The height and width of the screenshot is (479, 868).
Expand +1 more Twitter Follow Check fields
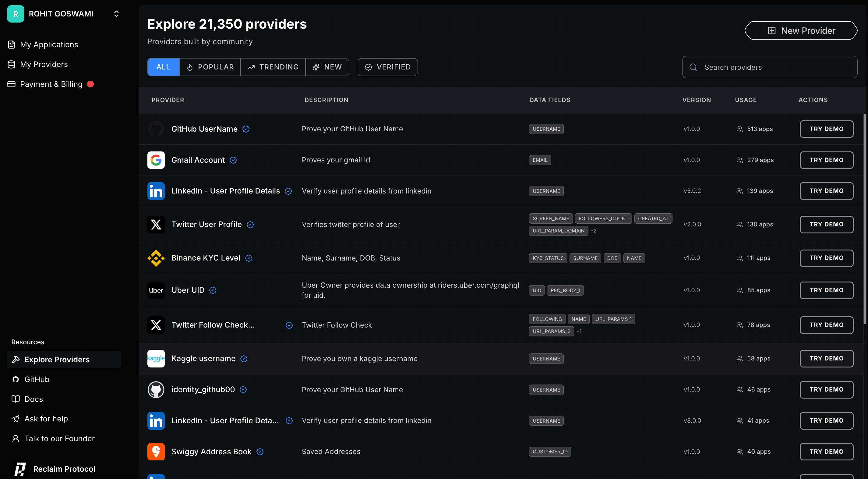point(579,331)
